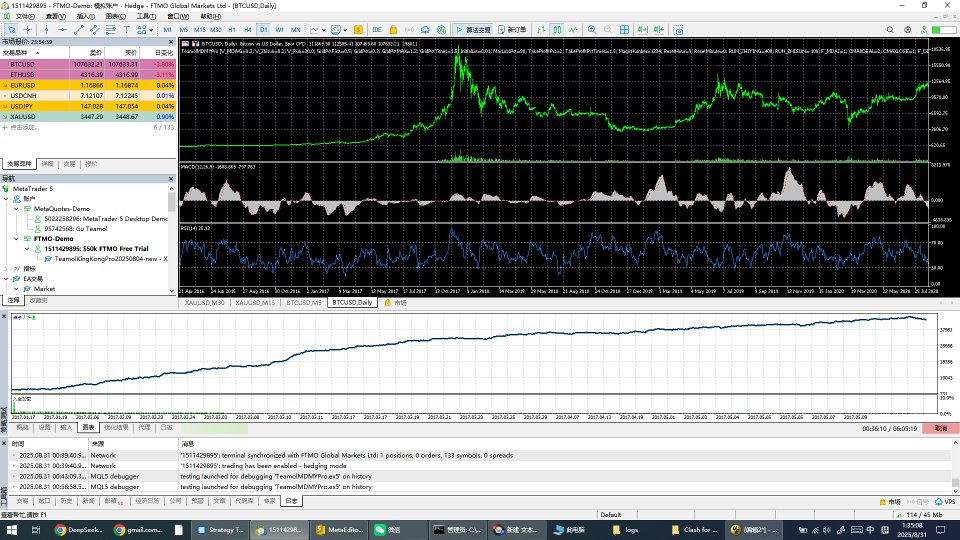Click the New Order button
Screen dimensions: 960x540
512,29
